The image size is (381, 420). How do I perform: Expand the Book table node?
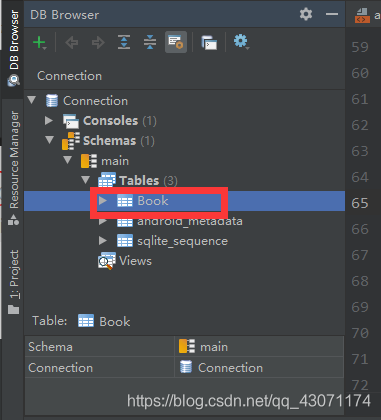pos(103,200)
